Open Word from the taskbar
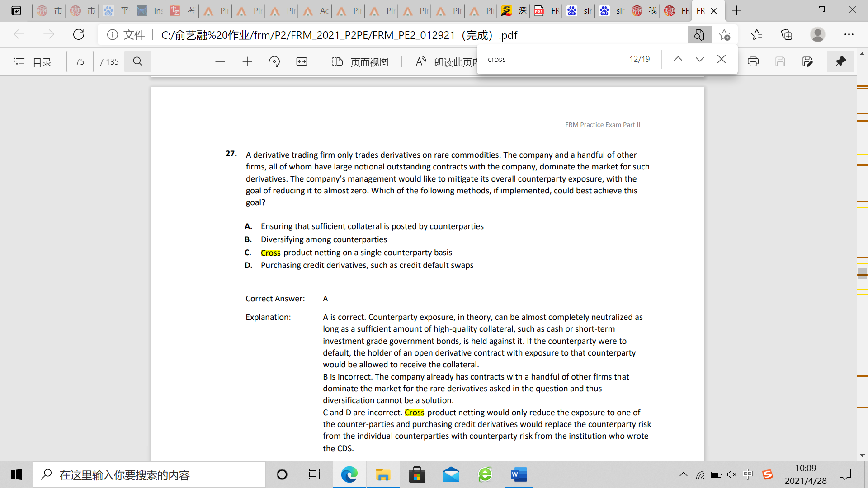This screenshot has width=868, height=488. coord(519,474)
